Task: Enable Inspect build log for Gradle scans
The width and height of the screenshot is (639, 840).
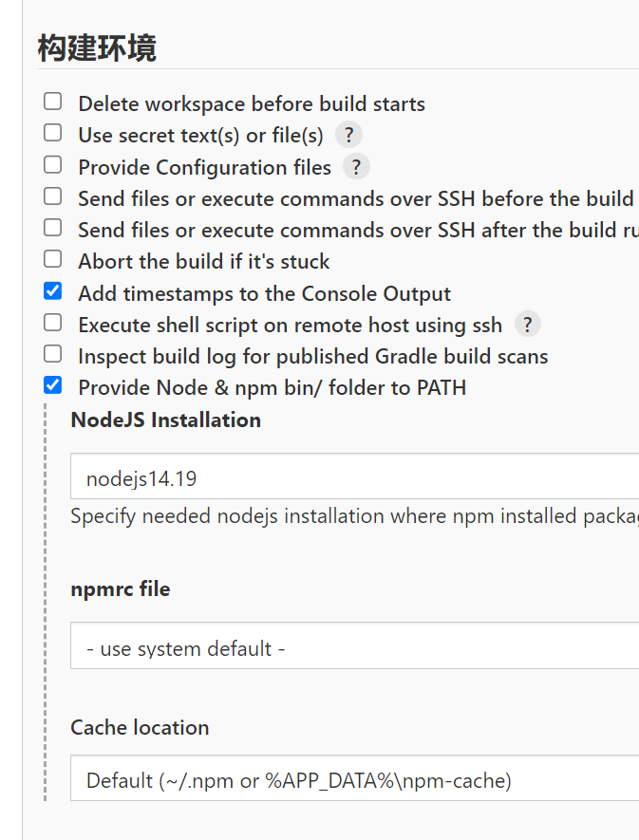Action: click(53, 354)
